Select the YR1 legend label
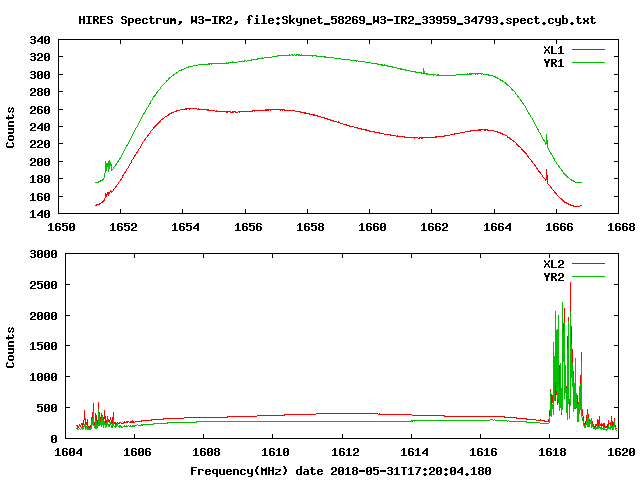Screen dimensions: 640x480 553,63
